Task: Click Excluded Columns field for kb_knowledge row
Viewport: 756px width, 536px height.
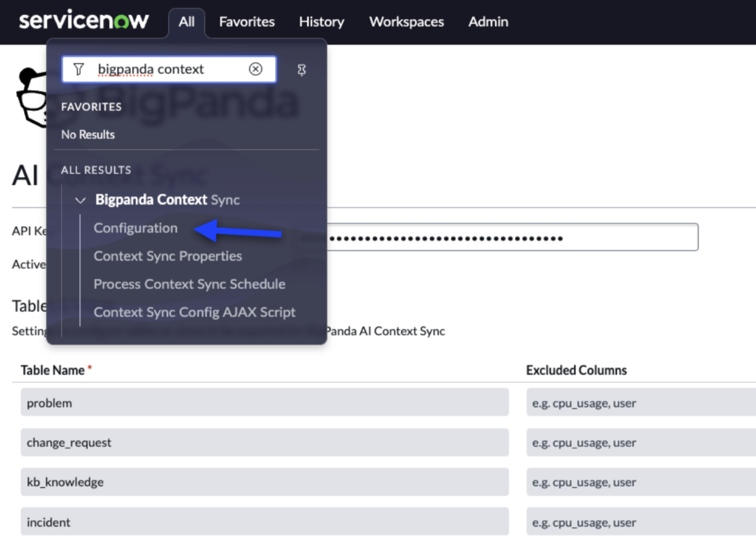Action: click(x=640, y=482)
